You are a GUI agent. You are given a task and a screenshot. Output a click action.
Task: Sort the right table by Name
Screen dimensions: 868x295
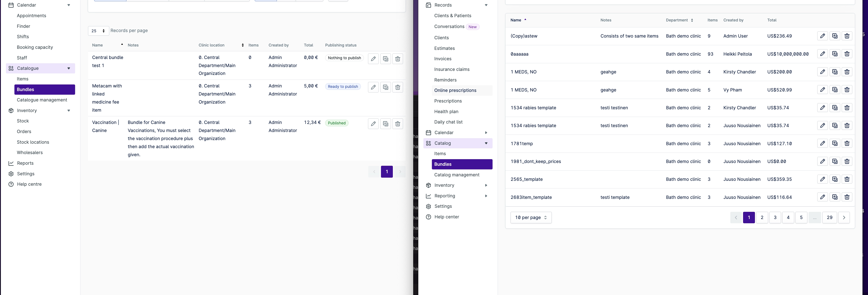[518, 20]
